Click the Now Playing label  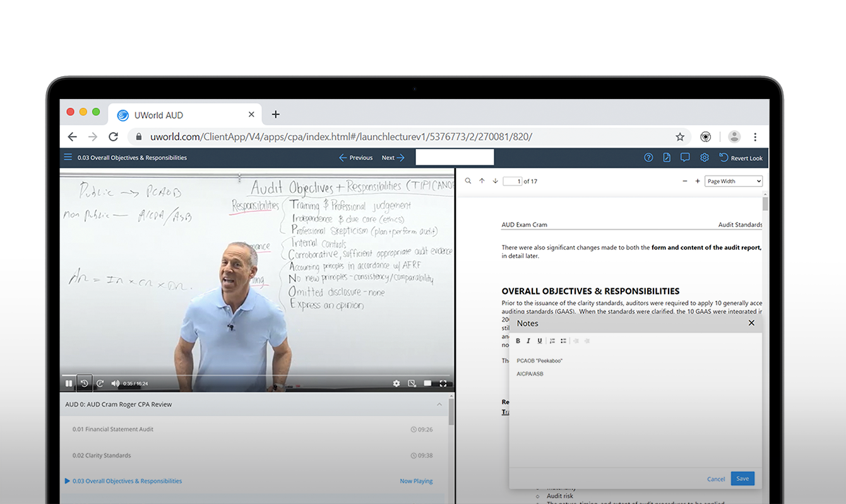(416, 481)
